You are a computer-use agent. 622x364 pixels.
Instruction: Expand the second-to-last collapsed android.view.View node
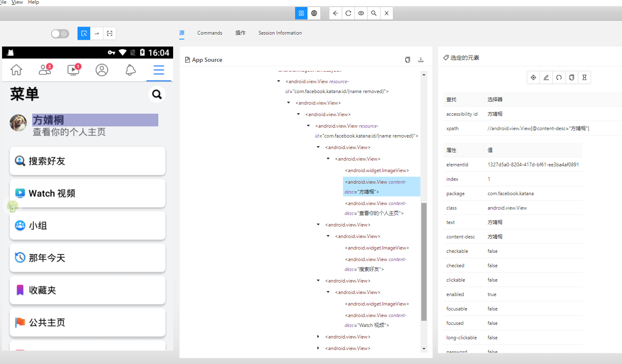point(318,337)
